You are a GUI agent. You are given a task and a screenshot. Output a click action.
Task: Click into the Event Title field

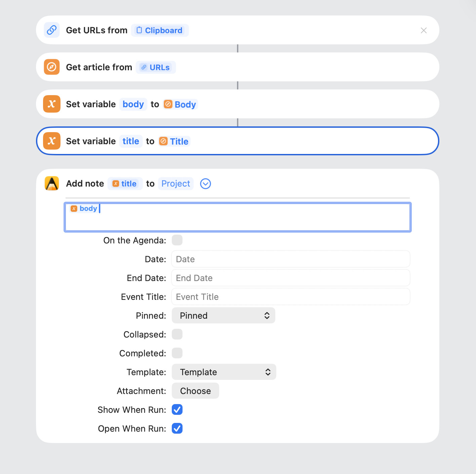[x=291, y=297]
